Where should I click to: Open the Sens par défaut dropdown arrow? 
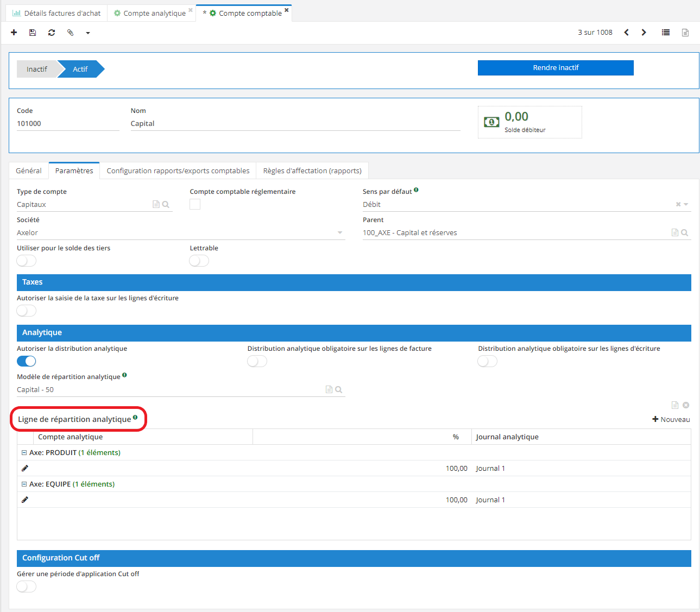tap(686, 205)
